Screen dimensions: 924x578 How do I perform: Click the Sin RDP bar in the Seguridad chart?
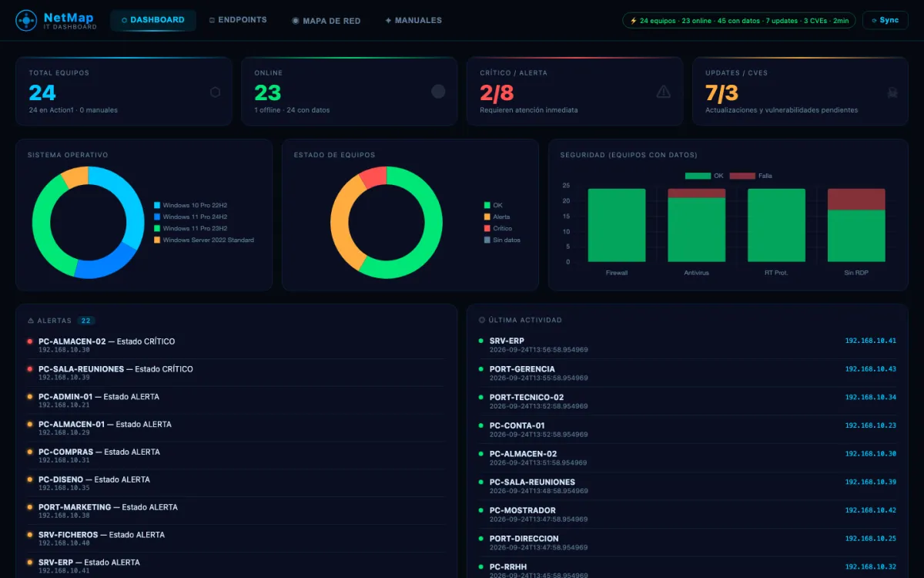(x=856, y=225)
